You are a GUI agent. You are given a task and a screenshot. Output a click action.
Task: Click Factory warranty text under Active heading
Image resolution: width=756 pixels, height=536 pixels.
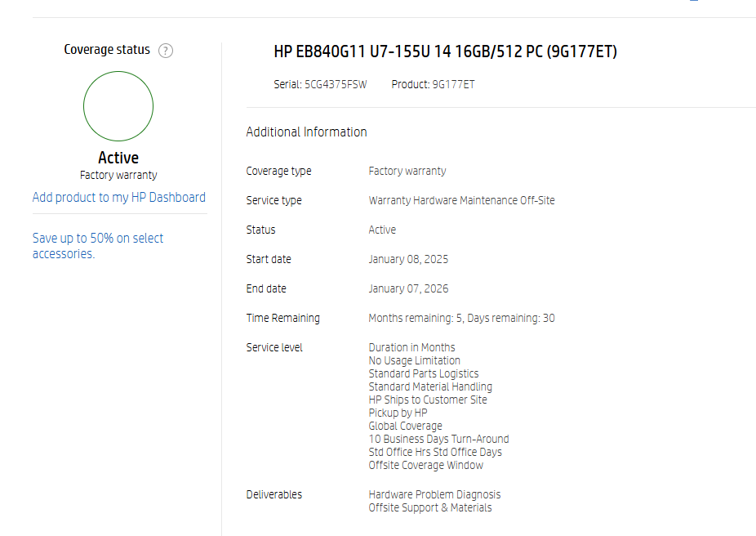pyautogui.click(x=118, y=175)
